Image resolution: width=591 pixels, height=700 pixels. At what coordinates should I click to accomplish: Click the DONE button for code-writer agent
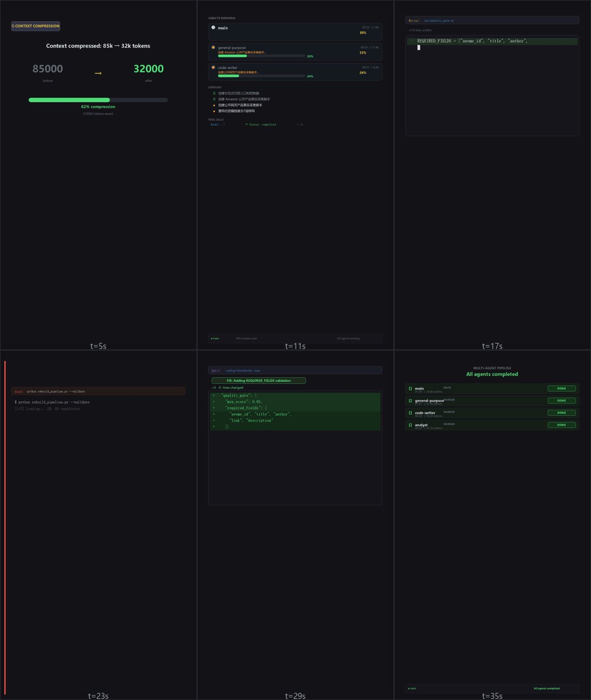pos(561,413)
